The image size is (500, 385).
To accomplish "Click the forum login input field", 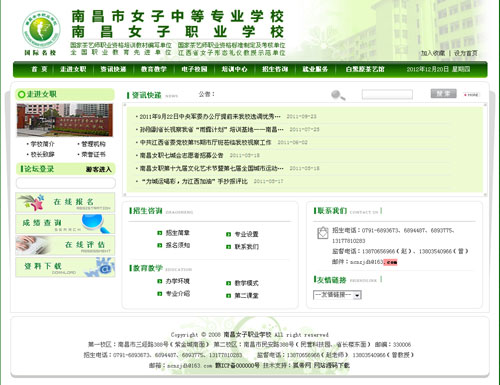I will pyautogui.click(x=66, y=183).
